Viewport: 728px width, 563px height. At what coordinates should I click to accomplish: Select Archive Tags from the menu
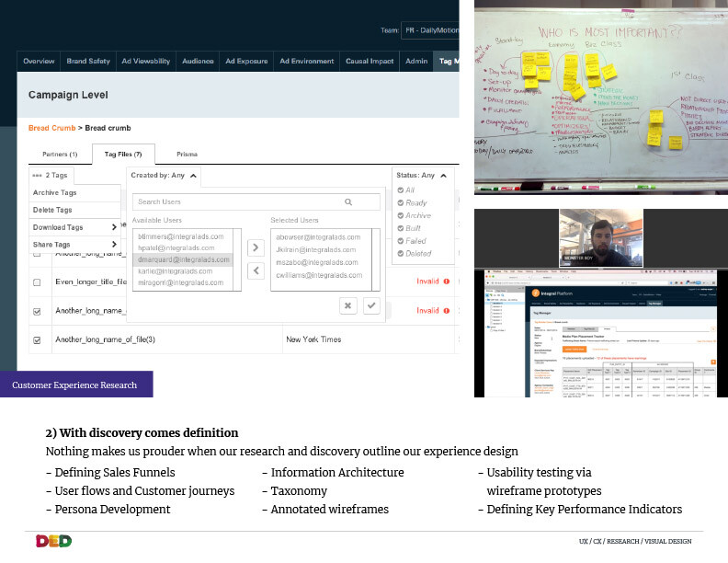[x=55, y=193]
